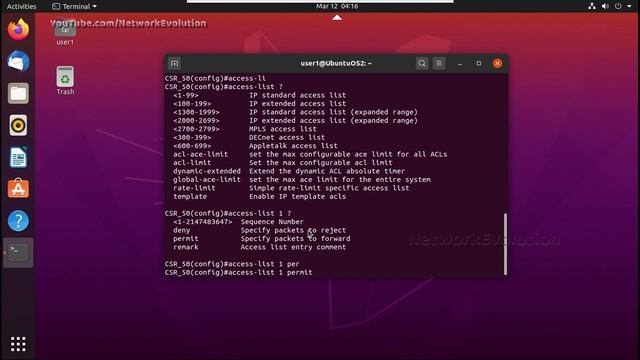Launch Thunderbird mail from the dock
Screen dimensions: 640x360
18,62
